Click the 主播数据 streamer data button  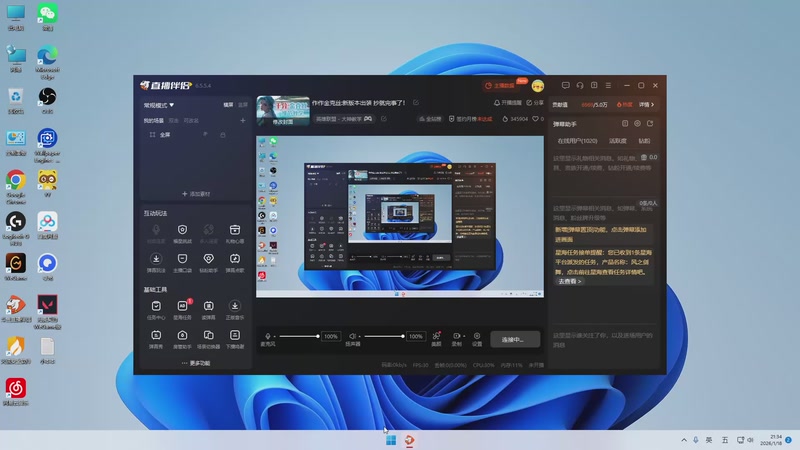tap(500, 86)
